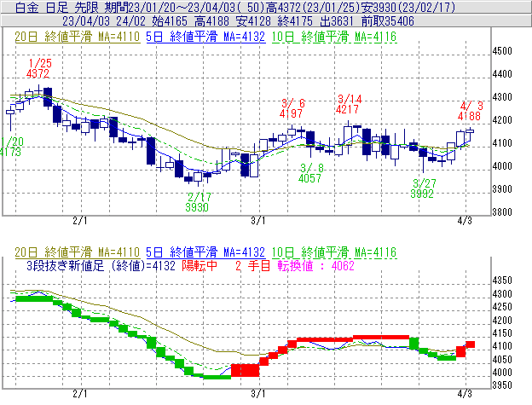This screenshot has width=532, height=405.
Task: Click the 3900 price axis label
Action: tap(502, 189)
